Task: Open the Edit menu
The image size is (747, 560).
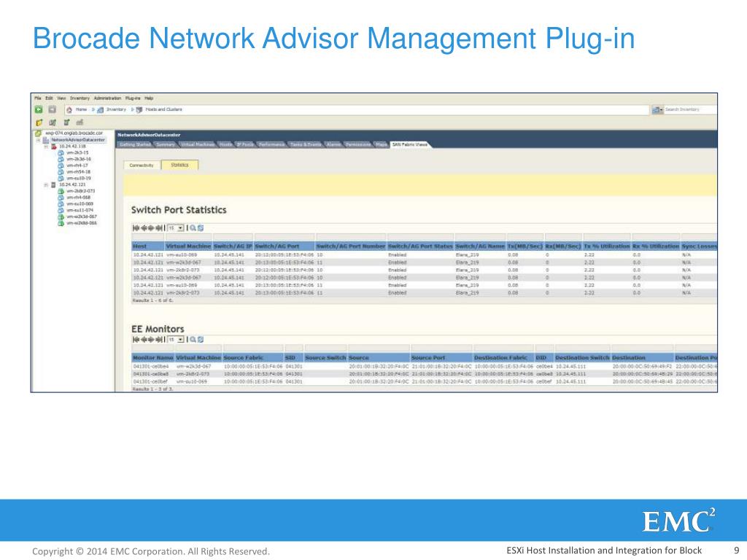Action: [49, 98]
